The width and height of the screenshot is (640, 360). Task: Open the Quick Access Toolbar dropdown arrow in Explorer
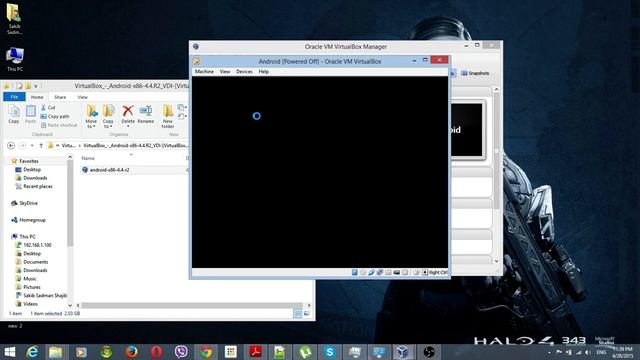pyautogui.click(x=36, y=86)
